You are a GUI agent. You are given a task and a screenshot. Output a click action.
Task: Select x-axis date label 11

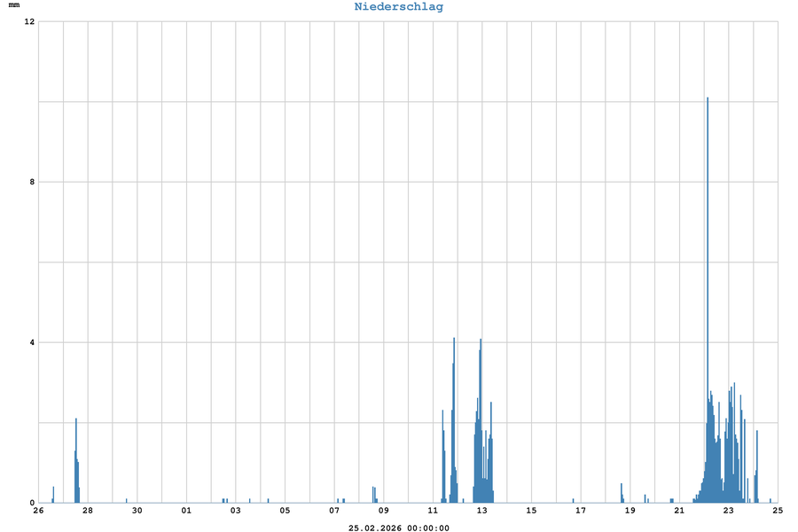tap(433, 511)
